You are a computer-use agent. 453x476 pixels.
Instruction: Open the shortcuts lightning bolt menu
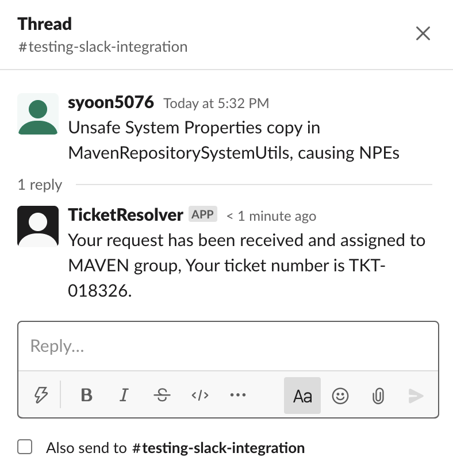pos(40,395)
